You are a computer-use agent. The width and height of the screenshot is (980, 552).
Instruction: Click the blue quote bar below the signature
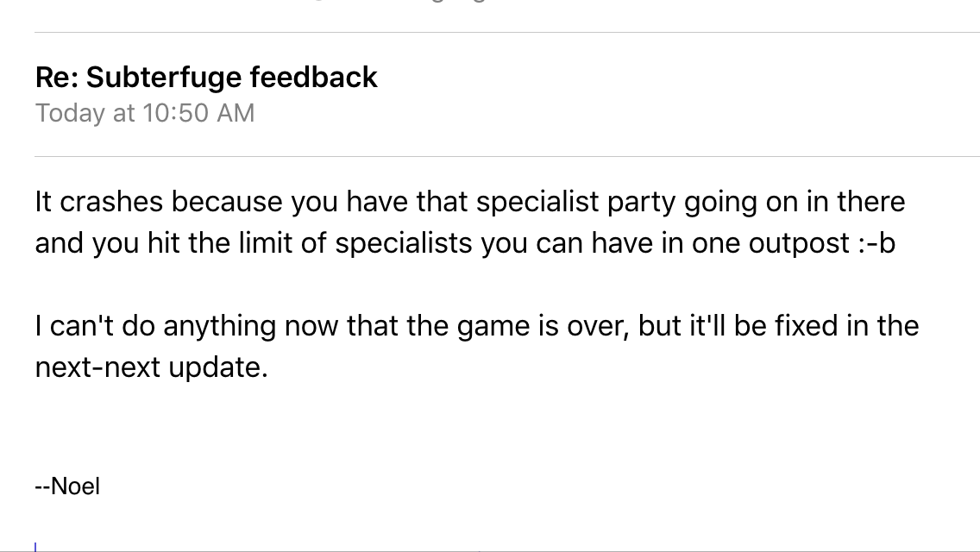(35, 547)
